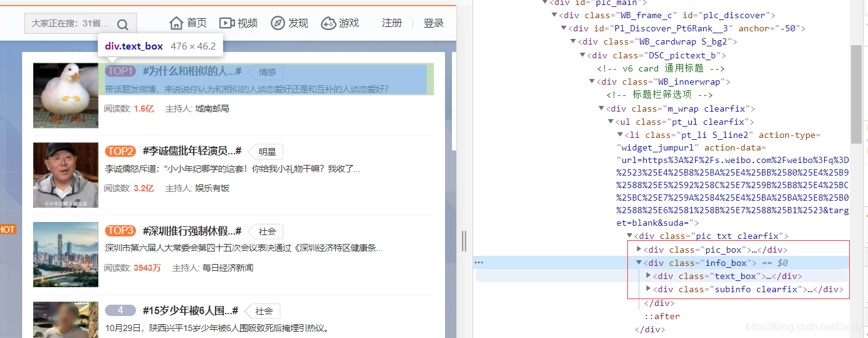This screenshot has width=868, height=338.
Task: Click the TOP3 rank badge
Action: pos(120,231)
